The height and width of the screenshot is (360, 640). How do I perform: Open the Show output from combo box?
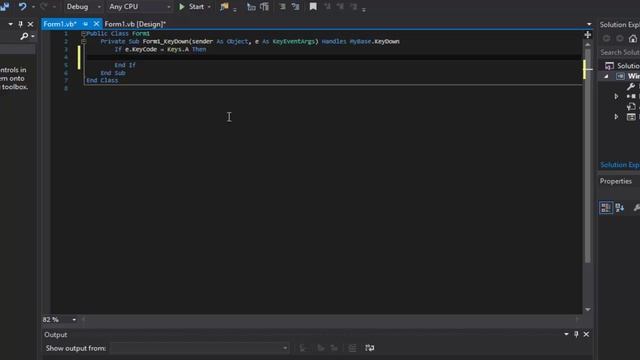pyautogui.click(x=199, y=348)
